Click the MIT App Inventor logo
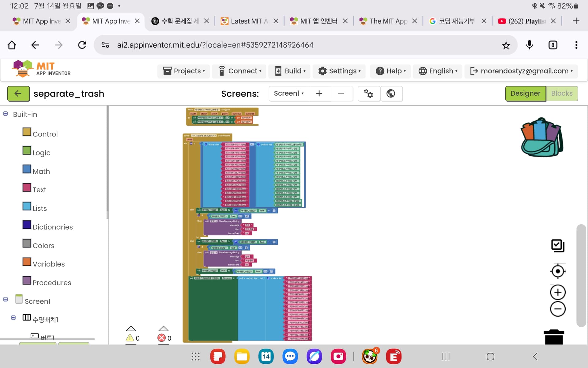This screenshot has width=588, height=368. pos(41,69)
